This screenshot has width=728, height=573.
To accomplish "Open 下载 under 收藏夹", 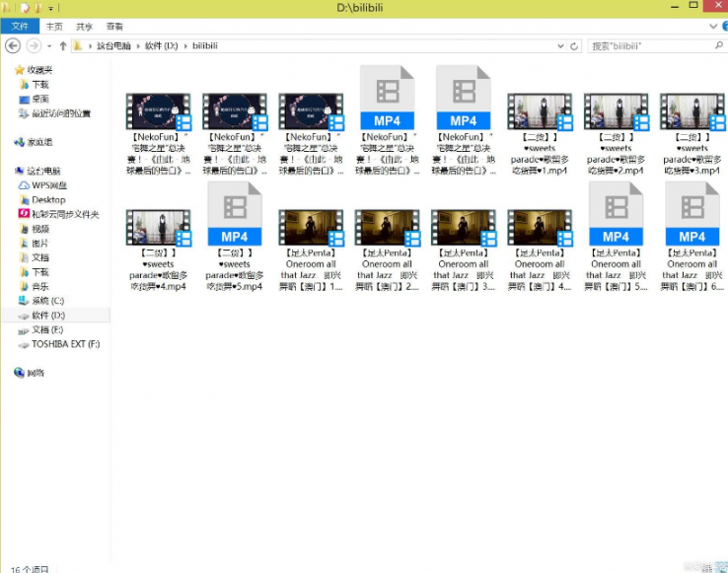I will pyautogui.click(x=39, y=85).
